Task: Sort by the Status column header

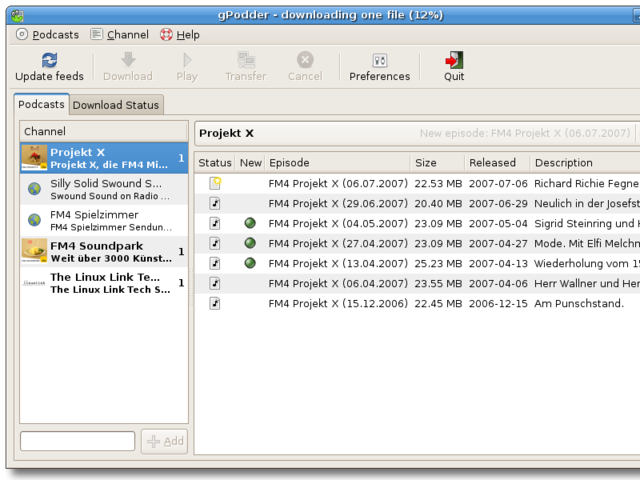Action: 215,163
